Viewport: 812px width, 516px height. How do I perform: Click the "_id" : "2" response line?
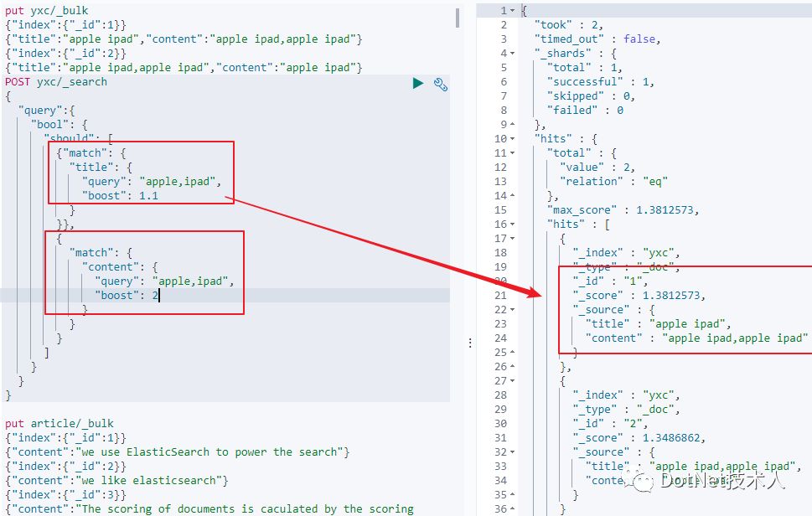click(609, 423)
